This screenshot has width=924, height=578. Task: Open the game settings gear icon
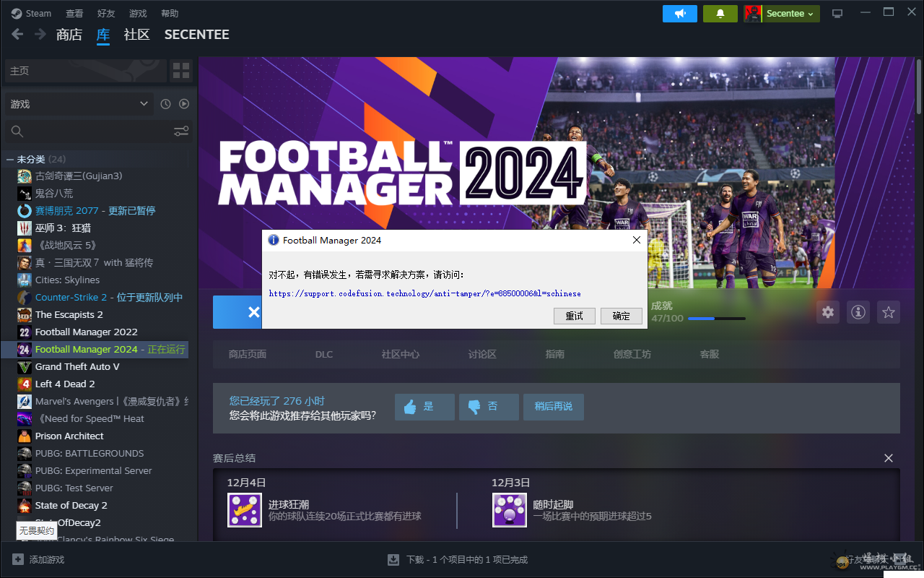(x=828, y=312)
